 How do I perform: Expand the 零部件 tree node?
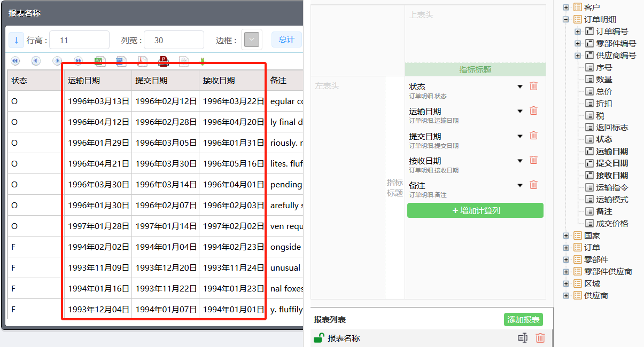coord(566,259)
